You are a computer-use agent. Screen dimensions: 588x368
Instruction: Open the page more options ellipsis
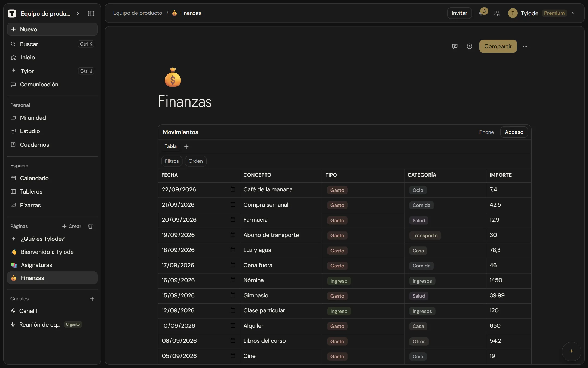pyautogui.click(x=525, y=46)
